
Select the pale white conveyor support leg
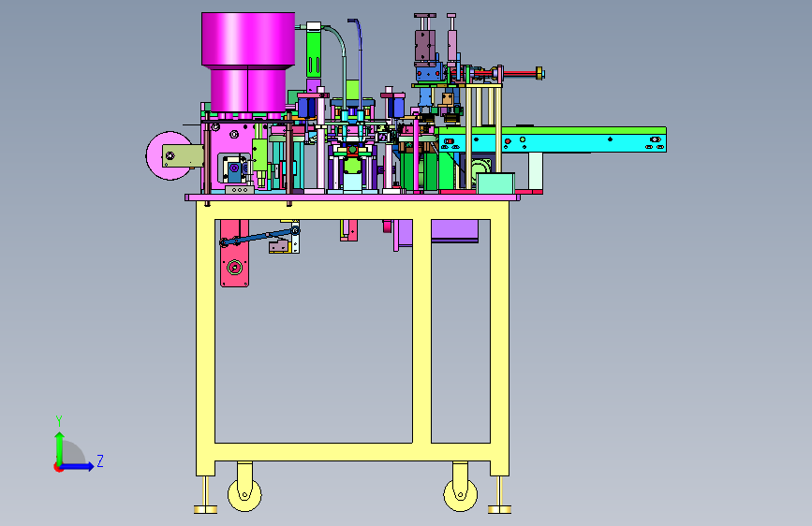[536, 171]
